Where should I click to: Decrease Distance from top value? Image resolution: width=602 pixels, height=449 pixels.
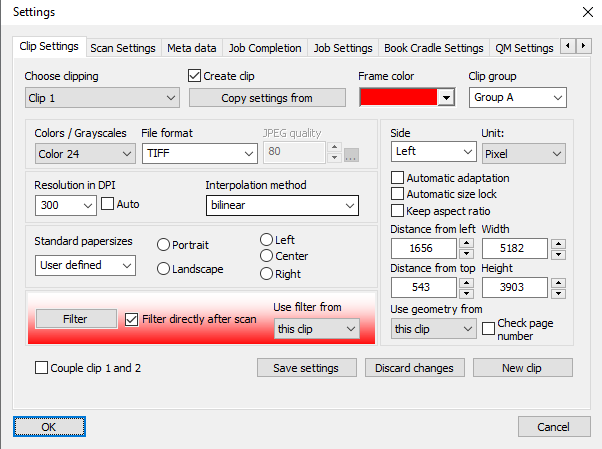[x=466, y=293]
